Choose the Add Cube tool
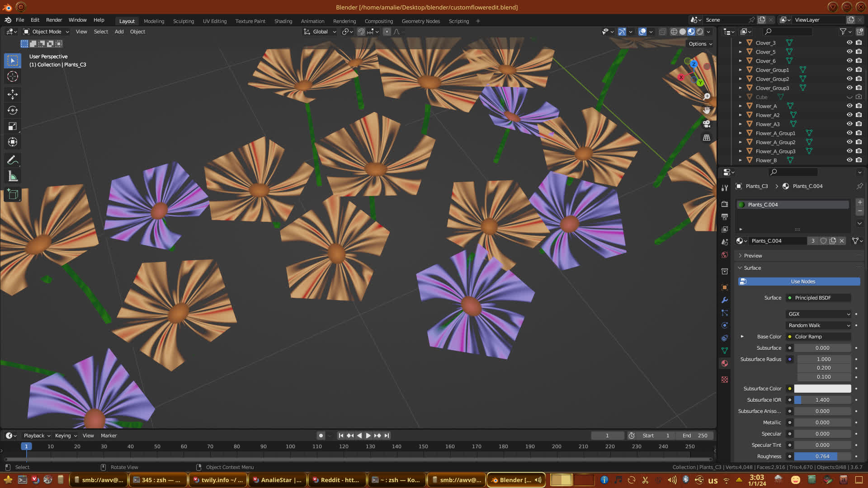 pos(13,195)
